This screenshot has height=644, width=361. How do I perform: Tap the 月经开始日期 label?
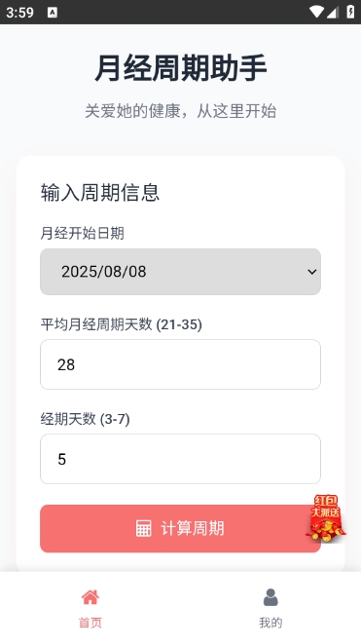(82, 233)
